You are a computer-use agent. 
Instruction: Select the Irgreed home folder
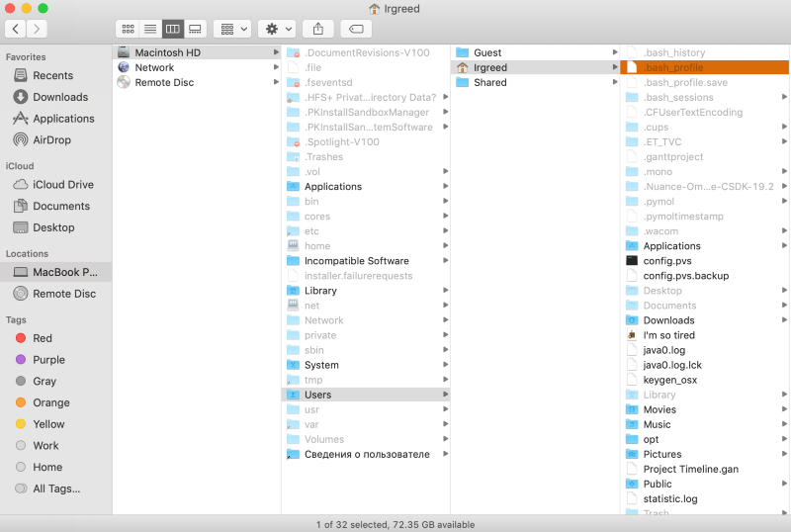(x=535, y=67)
